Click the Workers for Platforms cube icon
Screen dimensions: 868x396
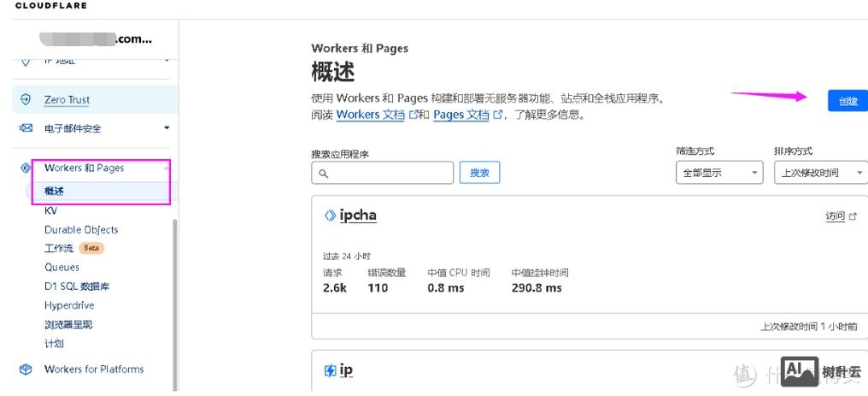tap(26, 369)
